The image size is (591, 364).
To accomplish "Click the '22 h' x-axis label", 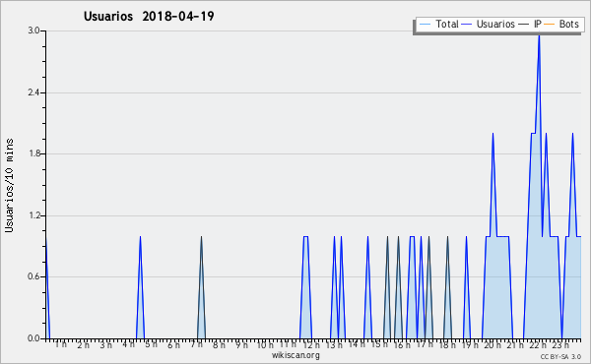I will (538, 344).
